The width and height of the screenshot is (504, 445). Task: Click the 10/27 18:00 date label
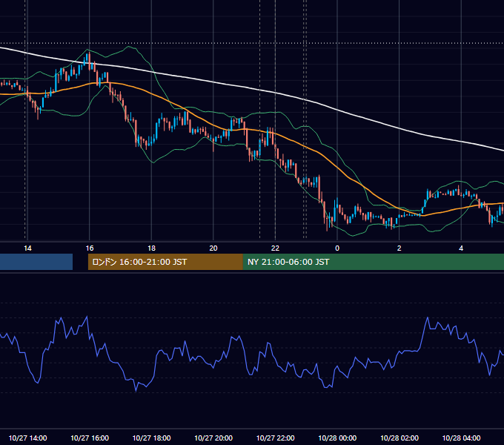tap(151, 438)
